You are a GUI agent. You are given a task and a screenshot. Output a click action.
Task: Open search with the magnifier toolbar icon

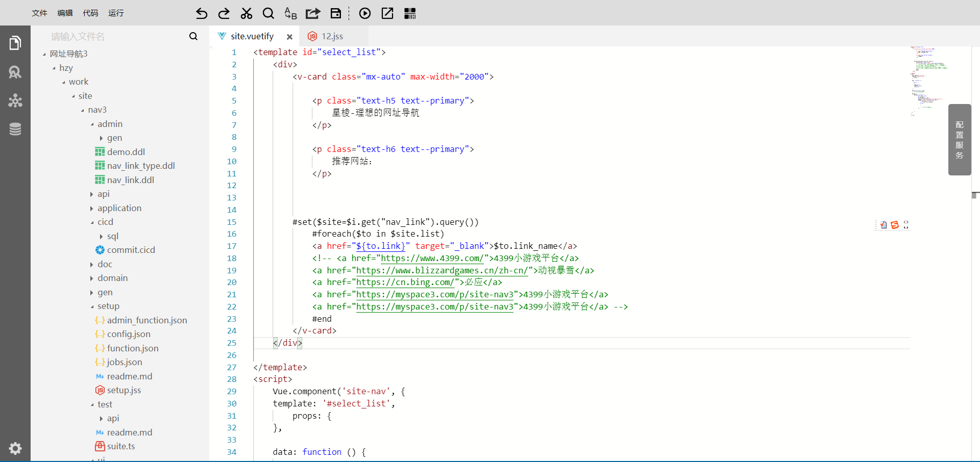coord(268,13)
